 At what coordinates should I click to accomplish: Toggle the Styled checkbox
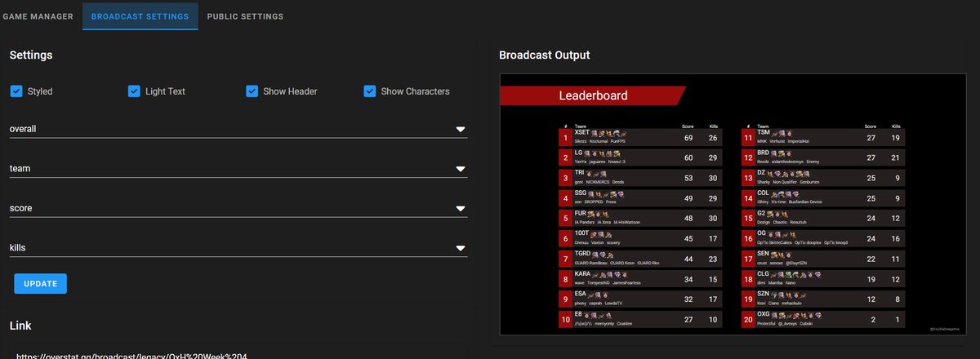16,91
